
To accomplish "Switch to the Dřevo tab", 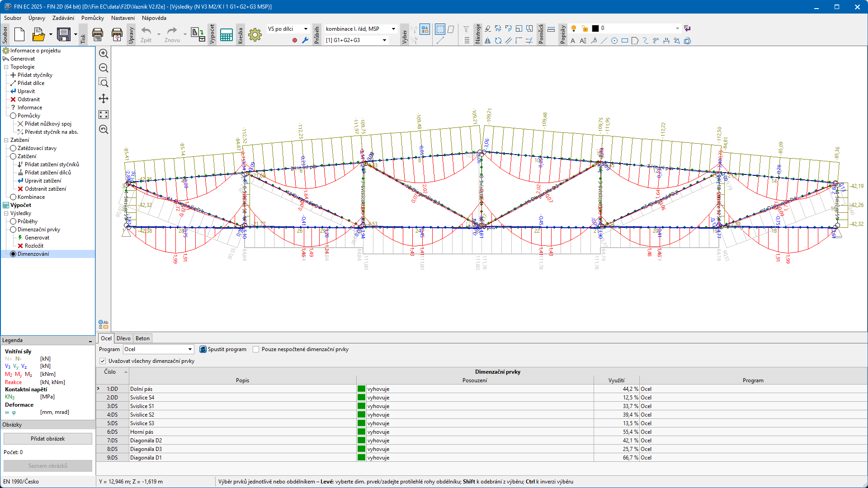I will point(123,338).
